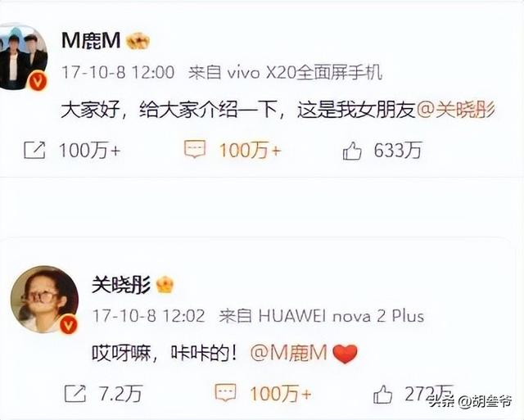The width and height of the screenshot is (524, 420).
Task: Click the verified V badge on M鹿M avatar
Action: tap(37, 82)
